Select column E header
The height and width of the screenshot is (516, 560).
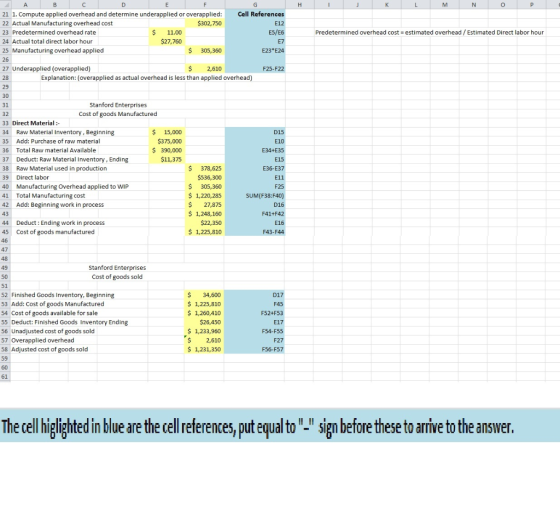pyautogui.click(x=166, y=5)
